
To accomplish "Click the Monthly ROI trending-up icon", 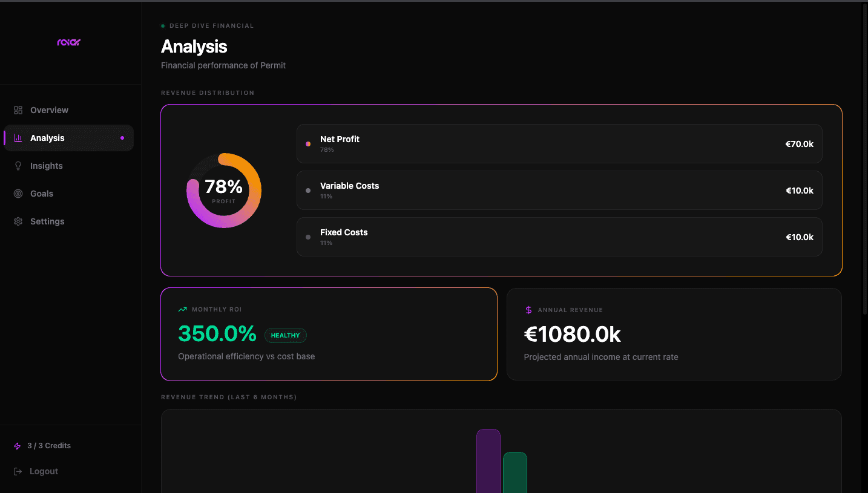I will (182, 309).
